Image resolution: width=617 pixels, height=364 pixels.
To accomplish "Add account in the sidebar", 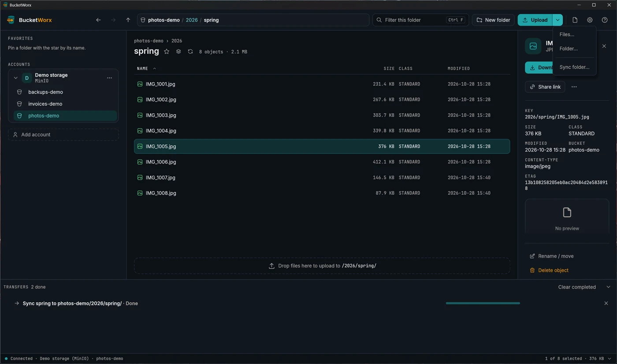I will pos(63,134).
